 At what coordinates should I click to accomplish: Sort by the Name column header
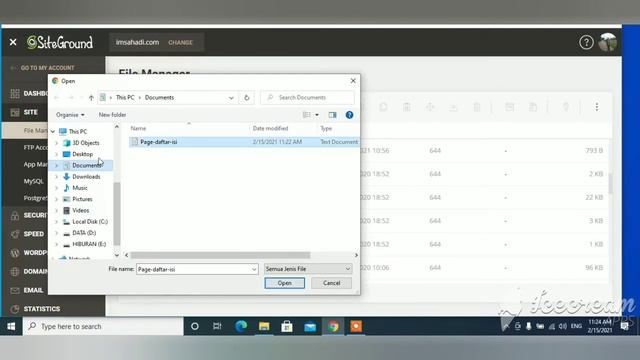pyautogui.click(x=138, y=129)
